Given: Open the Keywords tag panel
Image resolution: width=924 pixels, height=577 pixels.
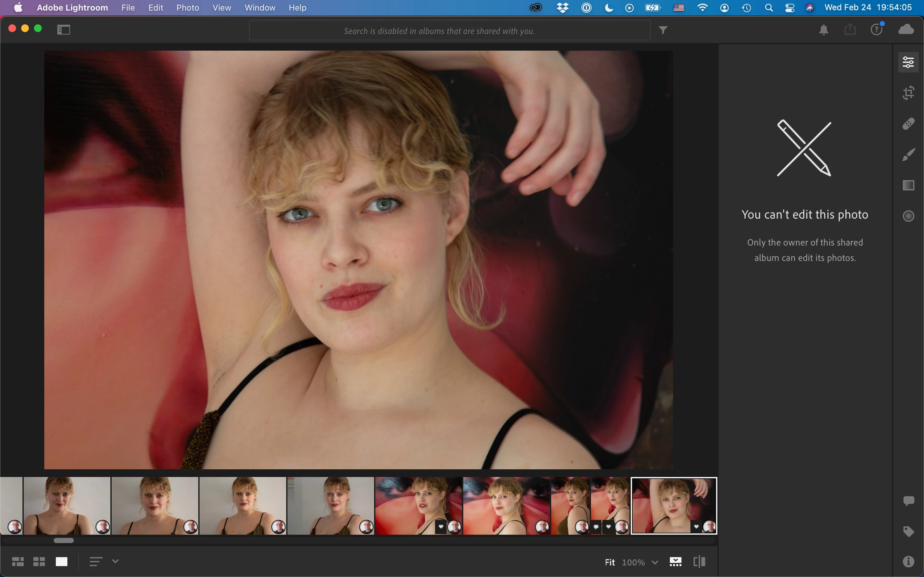Looking at the screenshot, I should 908,531.
